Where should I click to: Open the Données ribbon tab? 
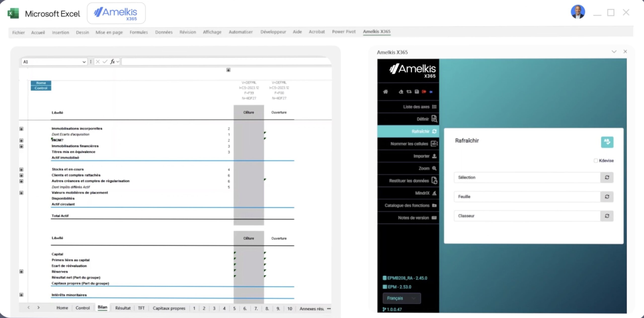click(x=164, y=32)
